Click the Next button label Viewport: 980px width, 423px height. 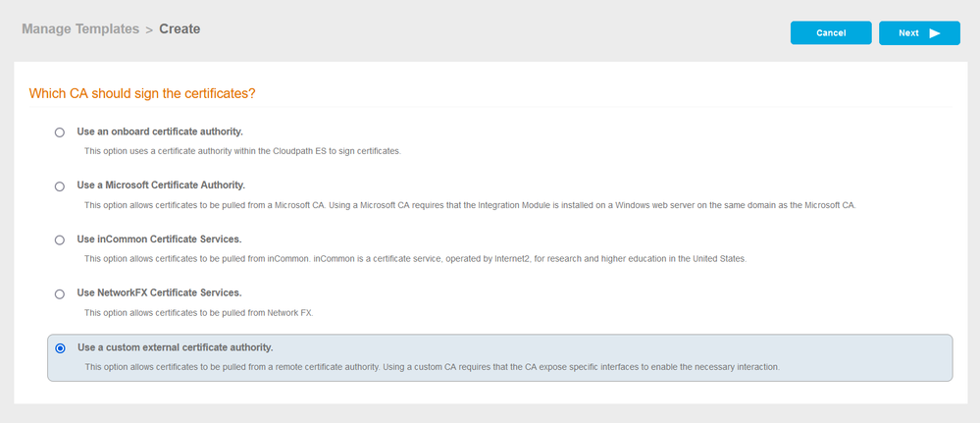click(x=908, y=33)
